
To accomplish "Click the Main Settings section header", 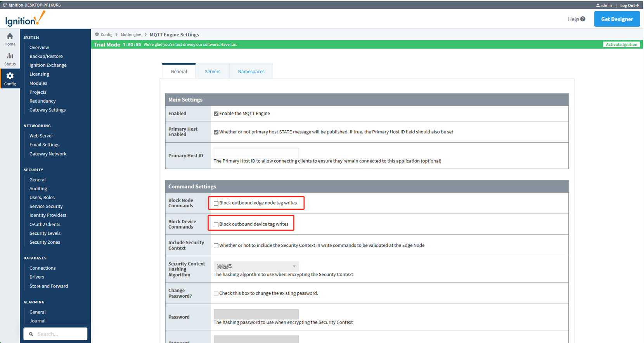I will click(x=367, y=100).
